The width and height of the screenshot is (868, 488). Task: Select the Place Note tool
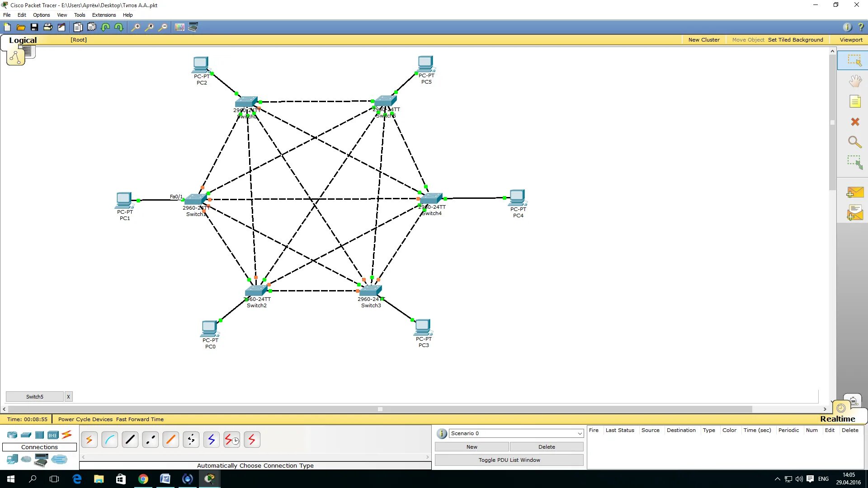(854, 102)
